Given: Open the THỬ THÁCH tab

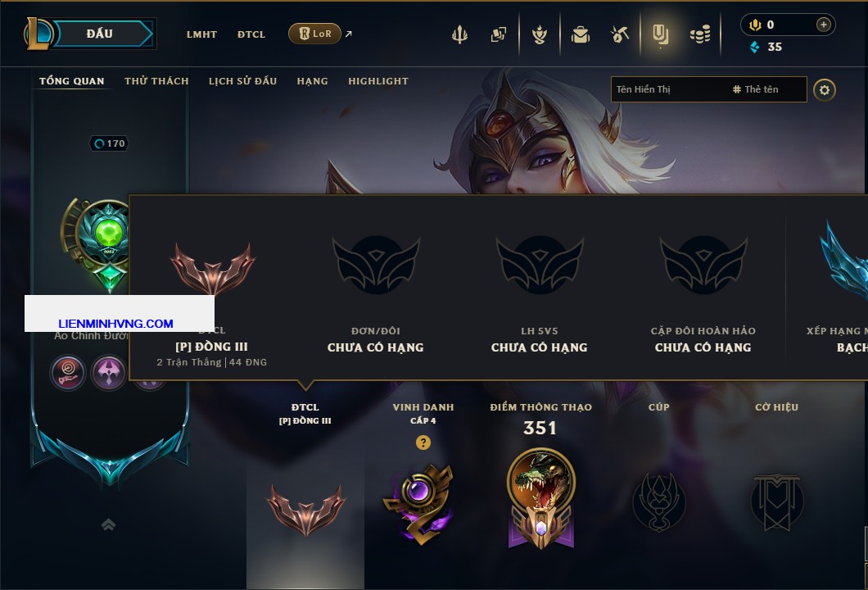Looking at the screenshot, I should click(156, 81).
